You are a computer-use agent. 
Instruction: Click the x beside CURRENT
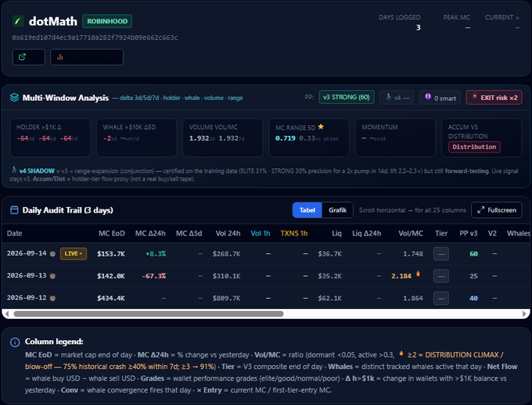[x=517, y=18]
